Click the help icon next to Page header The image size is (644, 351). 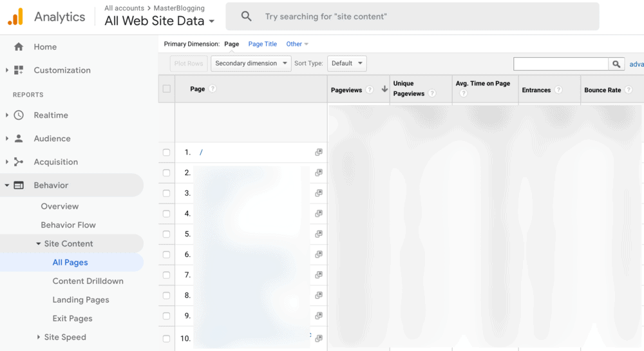coord(213,89)
